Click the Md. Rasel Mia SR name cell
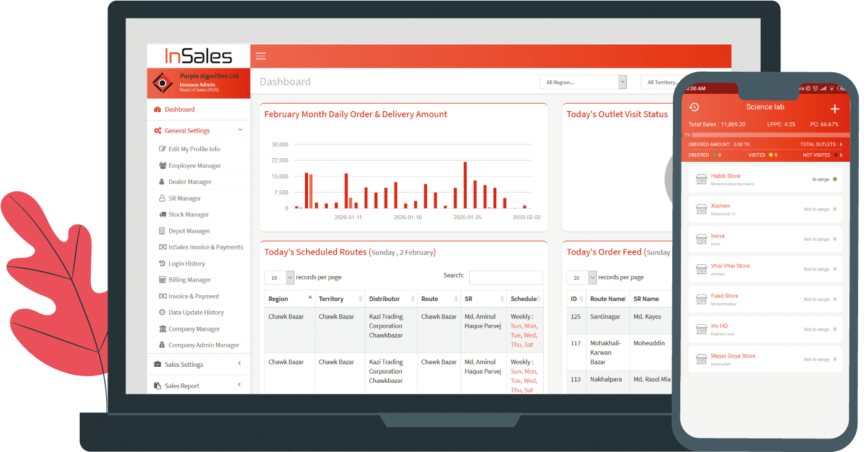The image size is (868, 452). [x=652, y=379]
